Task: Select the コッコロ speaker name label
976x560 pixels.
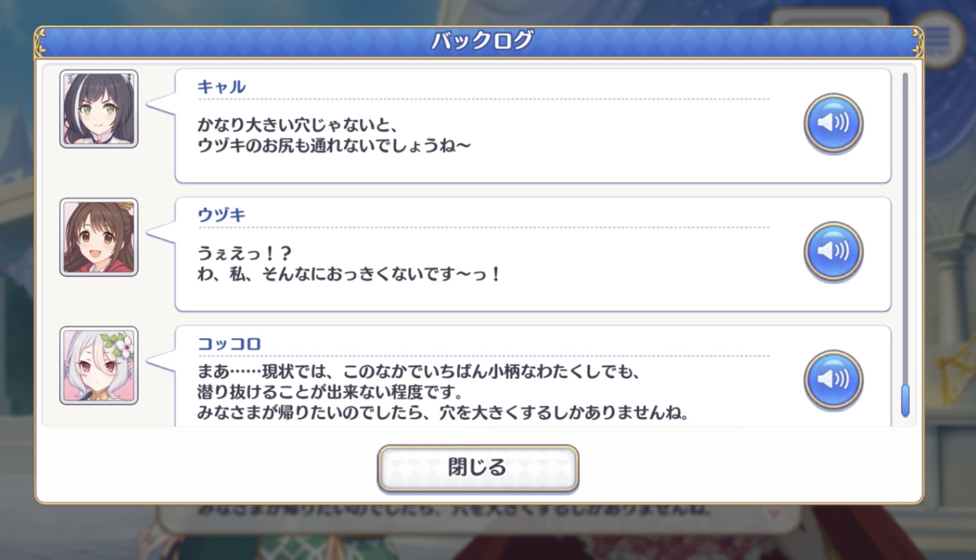Action: [x=229, y=343]
